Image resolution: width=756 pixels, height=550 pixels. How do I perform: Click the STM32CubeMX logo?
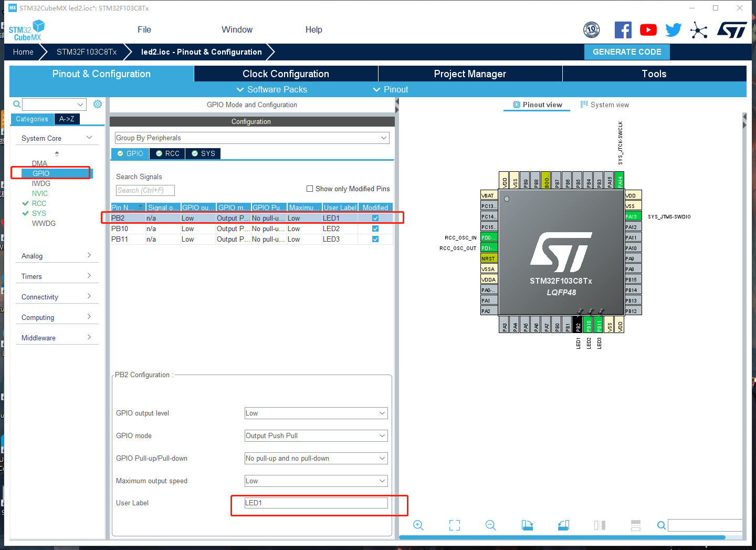(27, 30)
